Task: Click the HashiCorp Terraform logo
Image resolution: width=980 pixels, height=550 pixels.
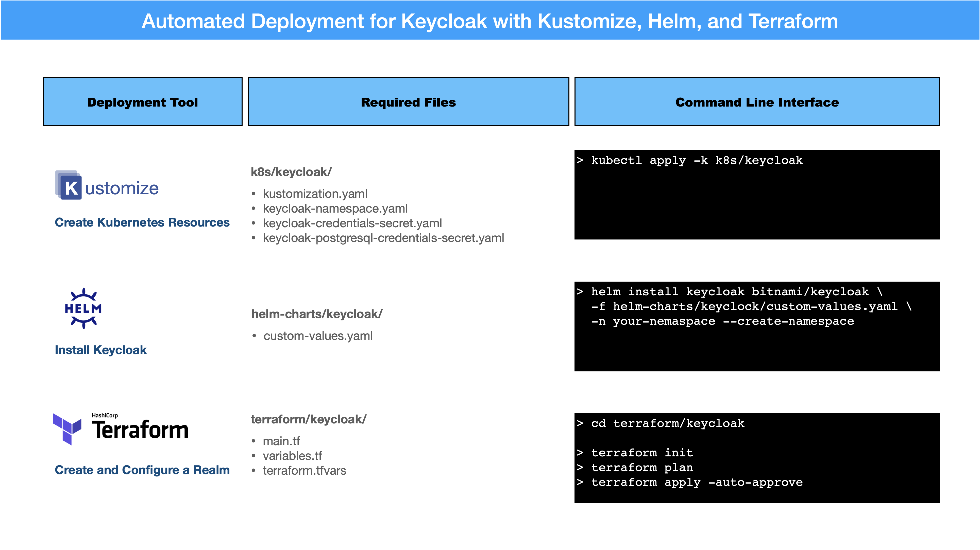Action: pyautogui.click(x=120, y=429)
